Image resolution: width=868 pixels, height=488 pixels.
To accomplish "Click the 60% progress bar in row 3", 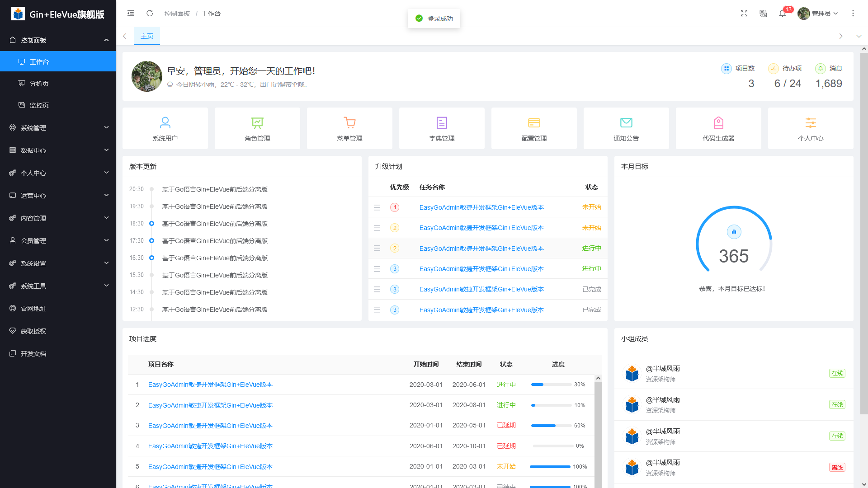I will point(551,426).
